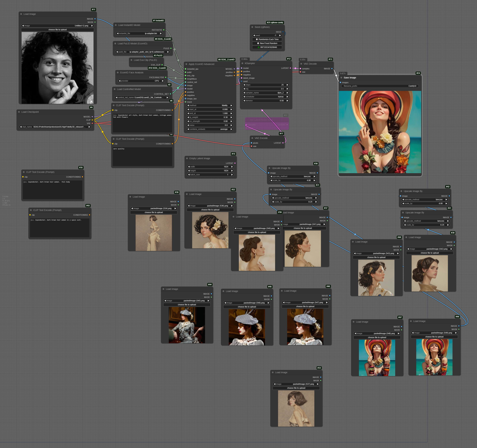Click the MODEL output socket on Load Checkpoint

92,117
